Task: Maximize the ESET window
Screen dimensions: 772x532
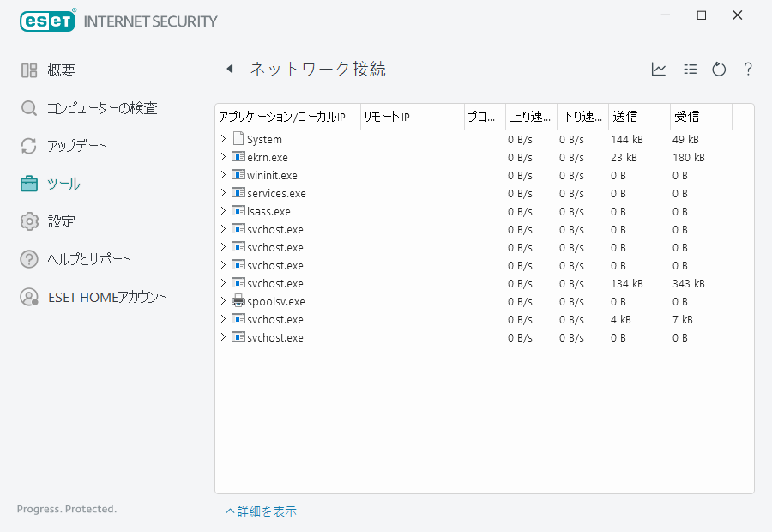Action: click(702, 15)
